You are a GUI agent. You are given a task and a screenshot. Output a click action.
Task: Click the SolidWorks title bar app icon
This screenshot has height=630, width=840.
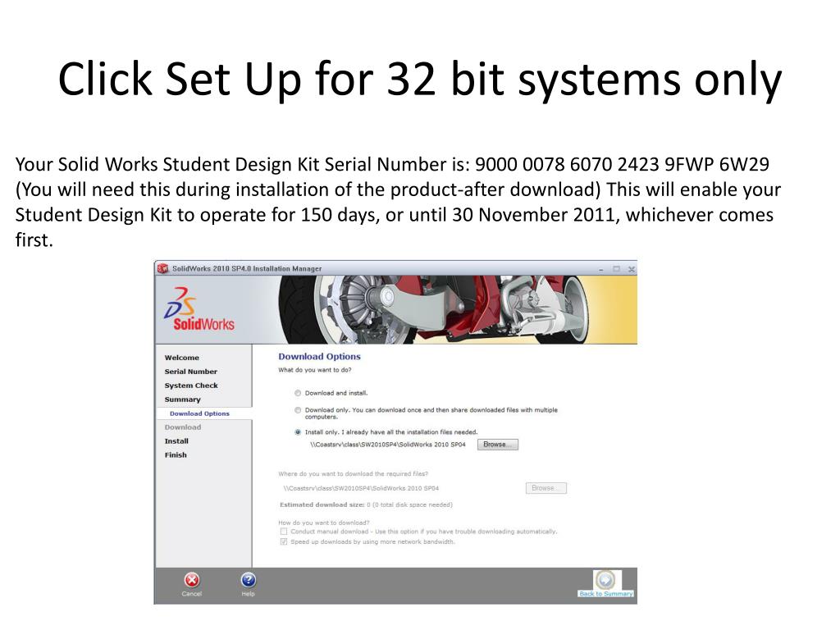[163, 268]
